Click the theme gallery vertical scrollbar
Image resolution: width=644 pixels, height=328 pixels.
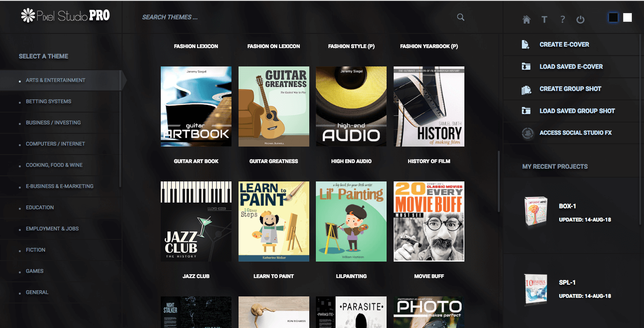click(498, 181)
